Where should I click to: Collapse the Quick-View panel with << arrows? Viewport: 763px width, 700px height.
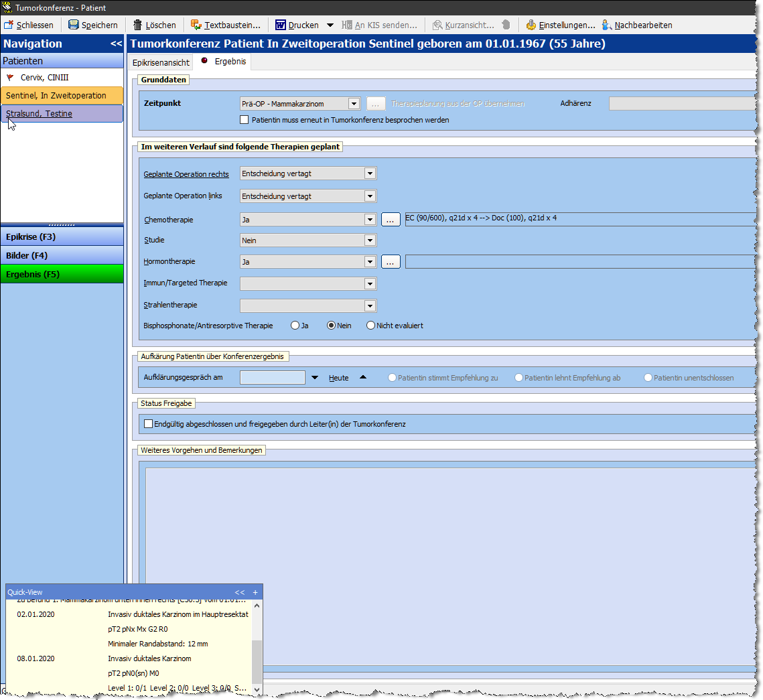pos(240,593)
